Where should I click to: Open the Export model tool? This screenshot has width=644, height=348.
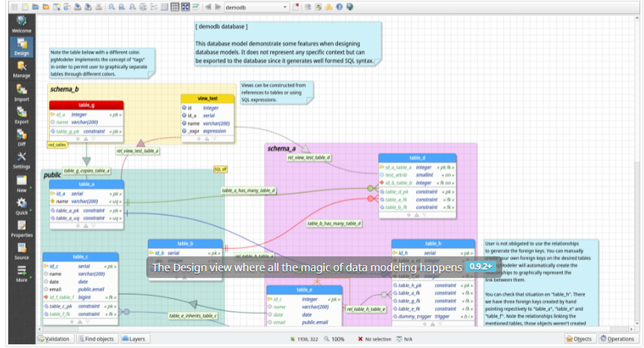(x=22, y=116)
